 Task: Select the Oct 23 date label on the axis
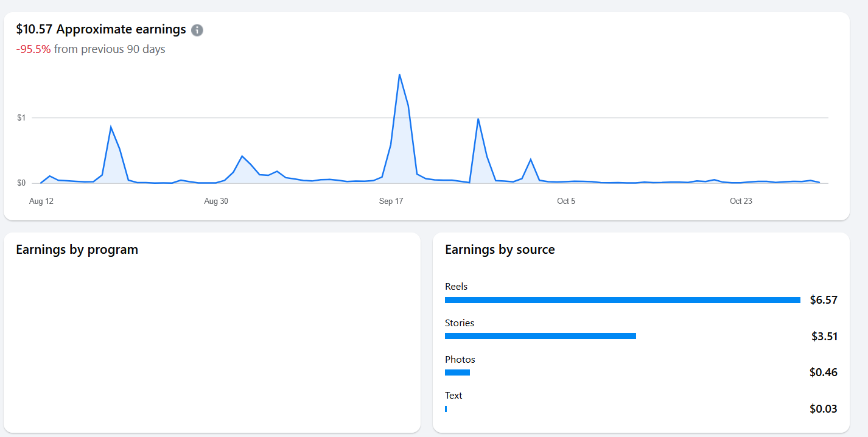[x=741, y=201]
